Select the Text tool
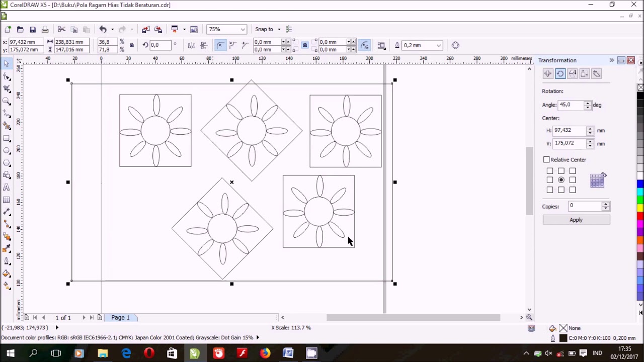Viewport: 644px width, 362px height. pos(7,187)
